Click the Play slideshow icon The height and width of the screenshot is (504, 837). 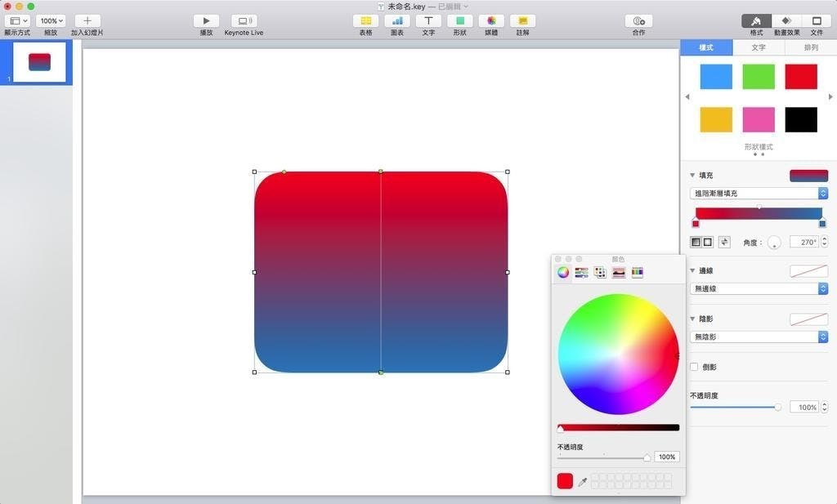(x=206, y=20)
